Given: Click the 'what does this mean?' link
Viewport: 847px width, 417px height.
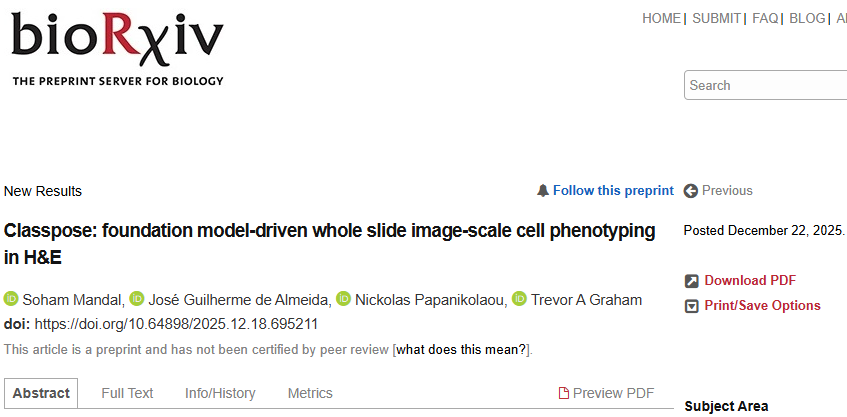Looking at the screenshot, I should coord(461,349).
